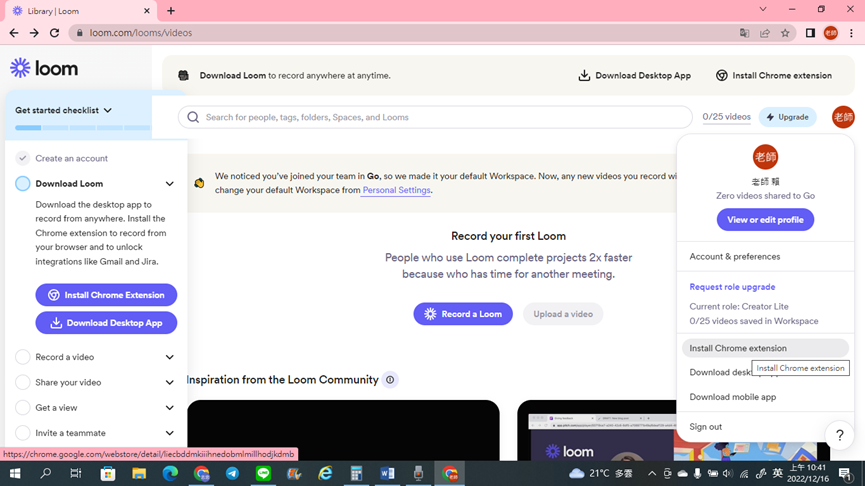Bookmark this page with star icon
Viewport: 865px width, 486px height.
tap(785, 33)
